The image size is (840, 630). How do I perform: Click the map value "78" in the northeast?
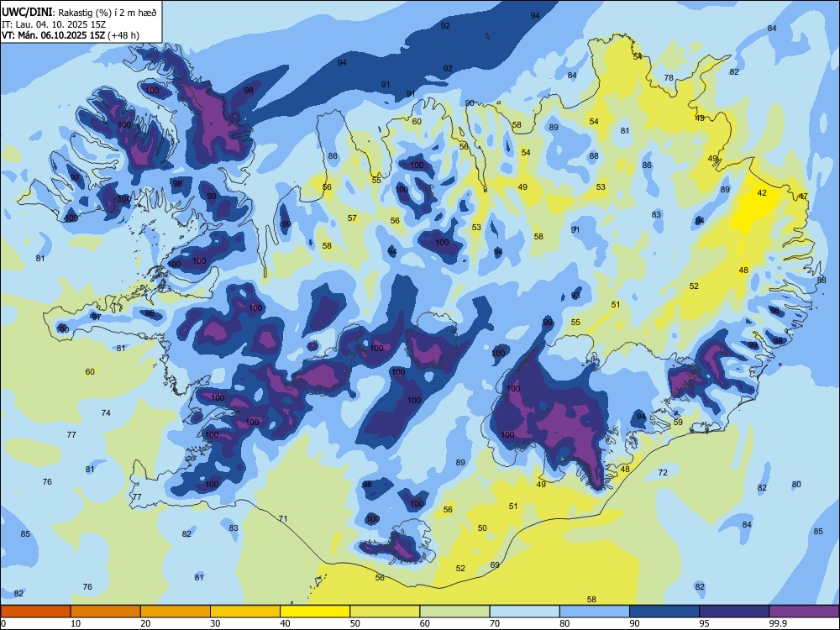click(x=669, y=77)
